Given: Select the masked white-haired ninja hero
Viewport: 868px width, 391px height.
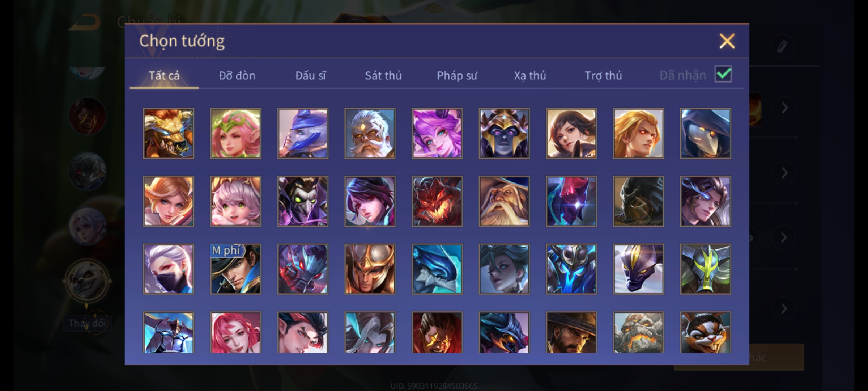Looking at the screenshot, I should click(169, 269).
